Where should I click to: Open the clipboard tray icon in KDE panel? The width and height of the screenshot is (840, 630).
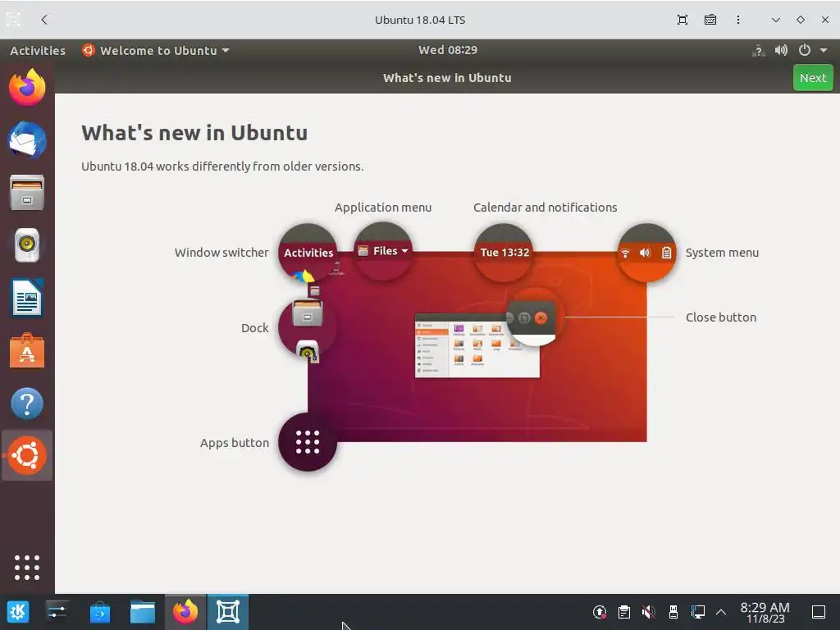click(623, 612)
